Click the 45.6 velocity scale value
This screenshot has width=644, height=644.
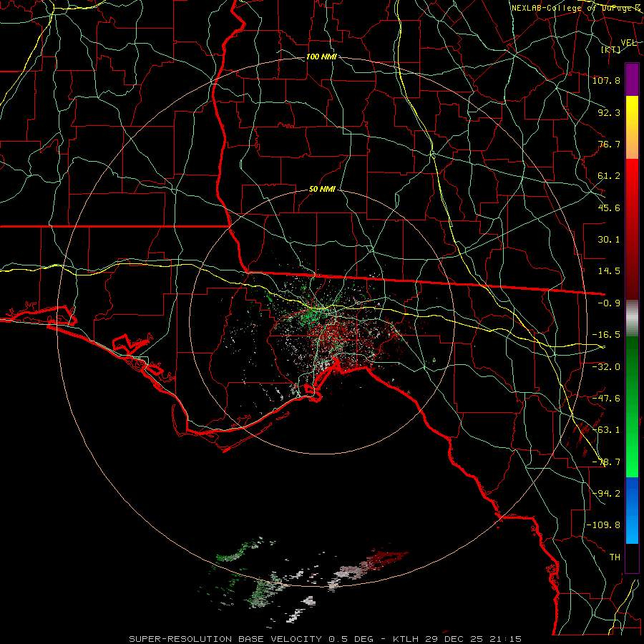click(609, 208)
